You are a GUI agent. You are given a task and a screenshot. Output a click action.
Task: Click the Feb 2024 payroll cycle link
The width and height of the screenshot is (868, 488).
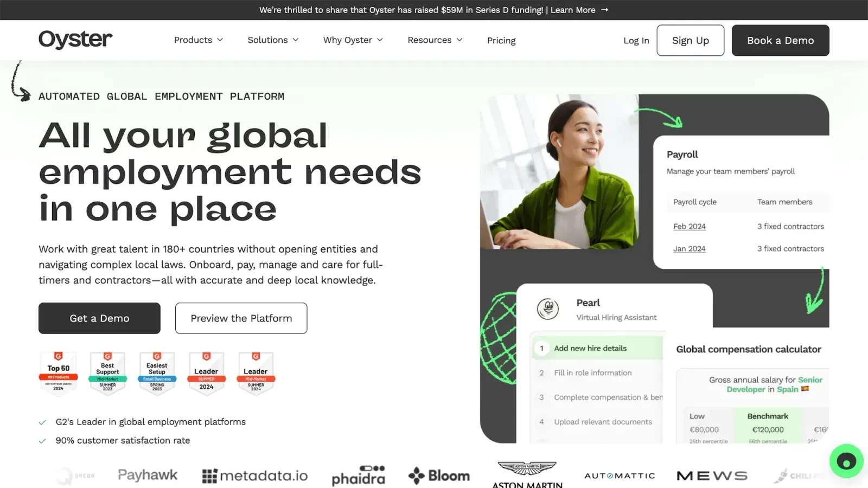[690, 227]
